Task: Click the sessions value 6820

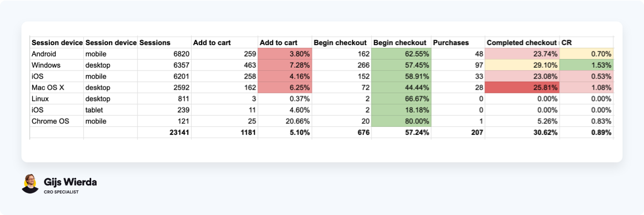Action: click(165, 54)
